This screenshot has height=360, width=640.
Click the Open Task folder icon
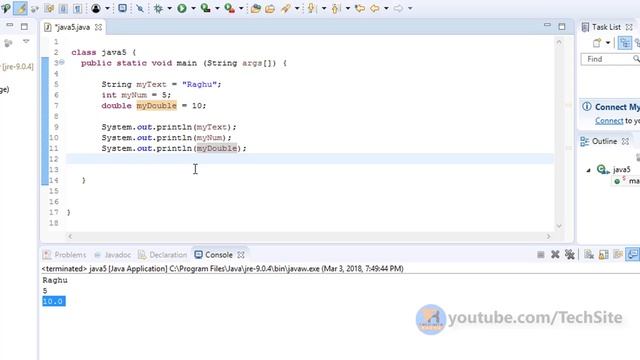click(270, 8)
